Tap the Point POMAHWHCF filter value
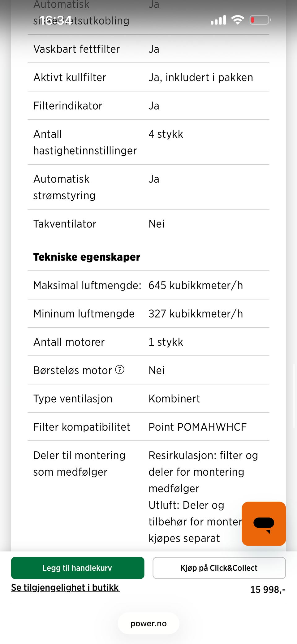 tap(198, 427)
